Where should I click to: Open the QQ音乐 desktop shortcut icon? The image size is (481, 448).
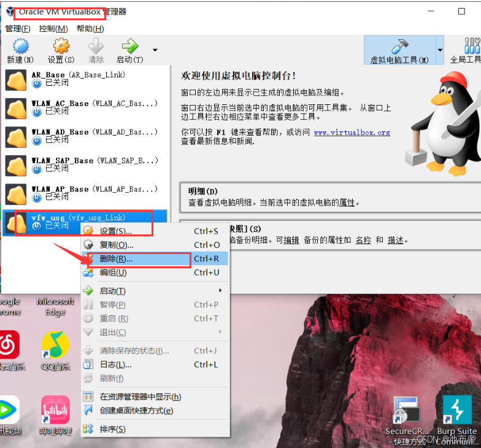[55, 345]
